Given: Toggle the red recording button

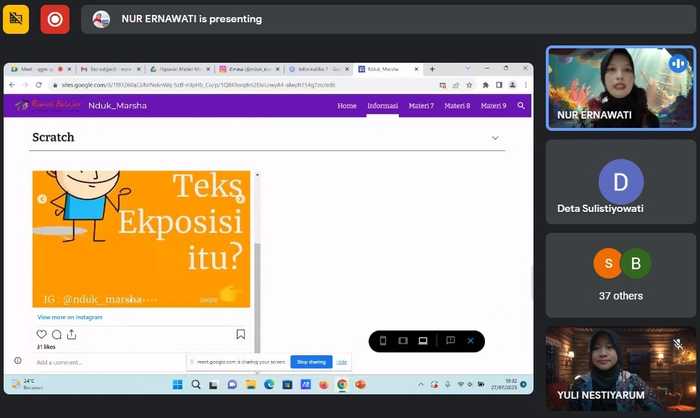Looking at the screenshot, I should (55, 18).
